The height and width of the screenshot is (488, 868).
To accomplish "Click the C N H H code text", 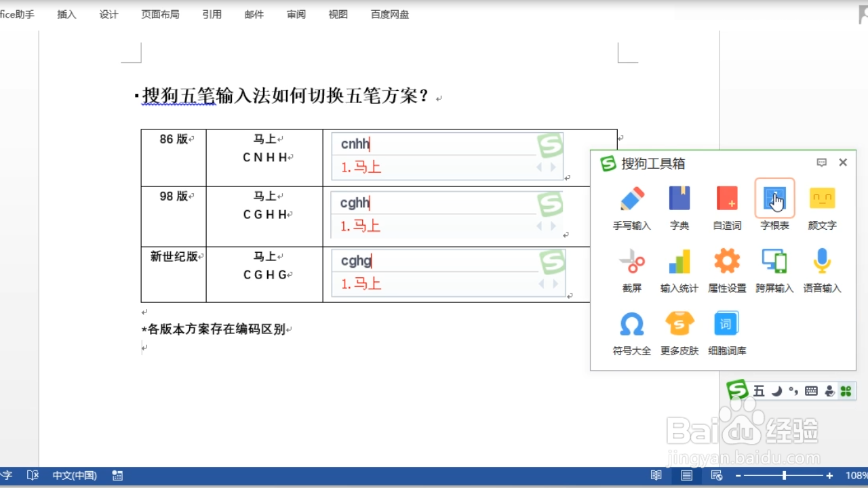I will coord(264,157).
